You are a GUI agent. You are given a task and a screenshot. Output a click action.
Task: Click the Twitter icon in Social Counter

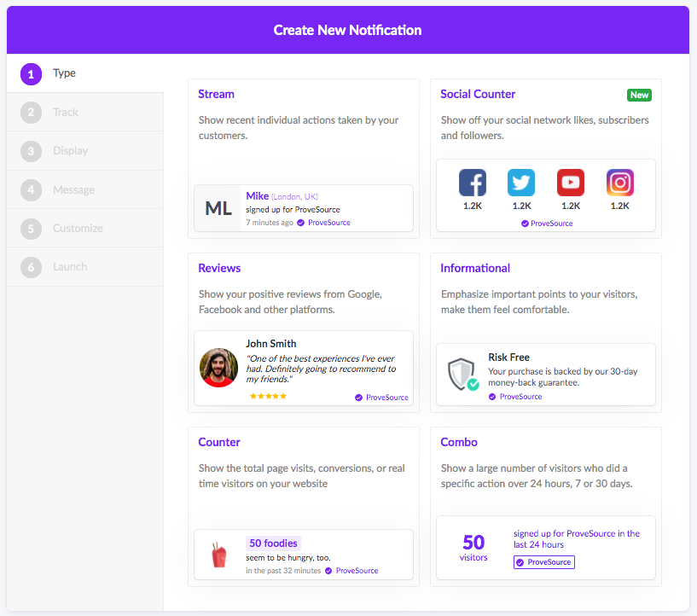(x=521, y=183)
